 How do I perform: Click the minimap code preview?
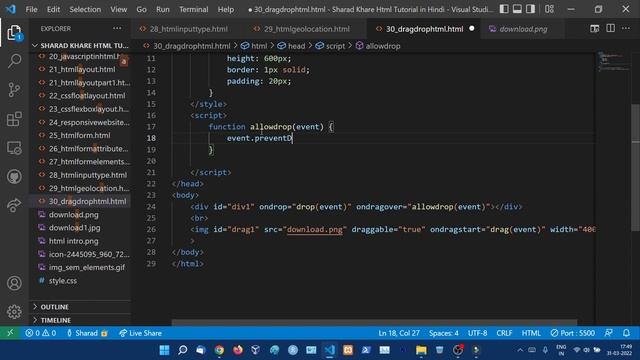coord(613,62)
